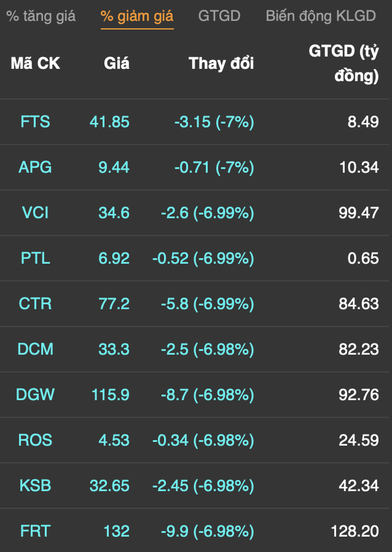
Task: Open the PTL stock symbol
Action: tap(35, 258)
